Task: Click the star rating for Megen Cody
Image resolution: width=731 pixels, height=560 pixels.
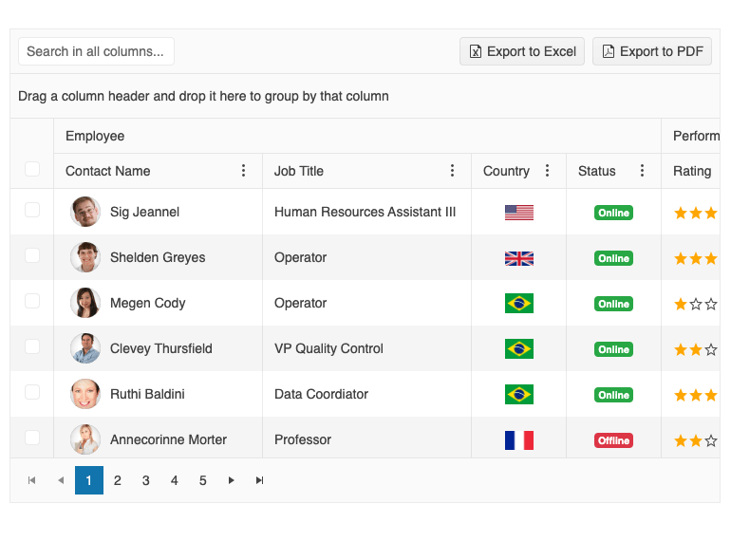Action: point(697,305)
